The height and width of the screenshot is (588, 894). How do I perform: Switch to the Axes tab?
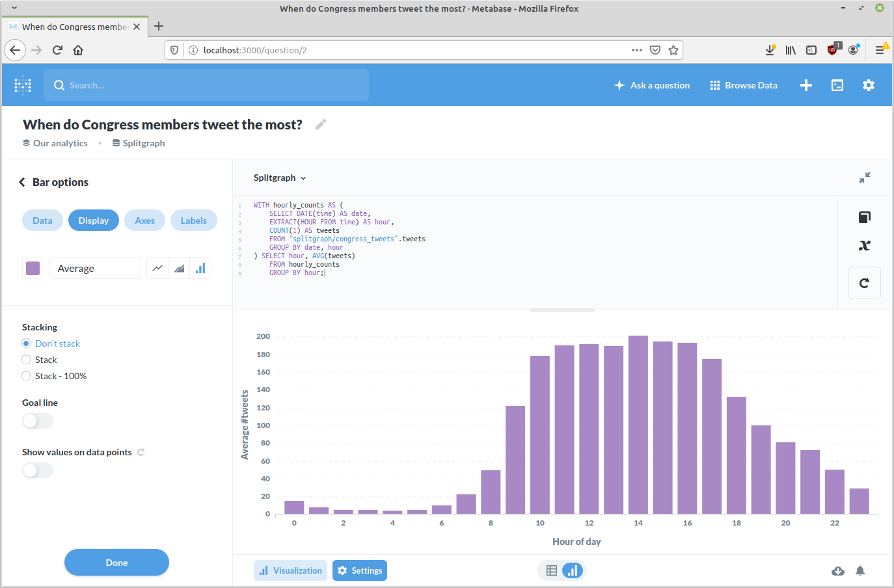[144, 220]
